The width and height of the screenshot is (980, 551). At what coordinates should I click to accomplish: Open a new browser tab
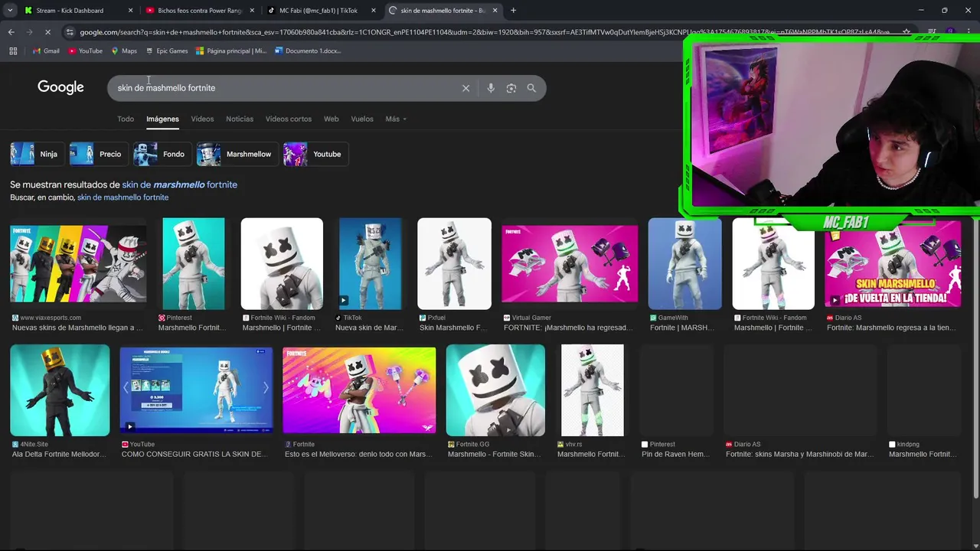pos(513,11)
